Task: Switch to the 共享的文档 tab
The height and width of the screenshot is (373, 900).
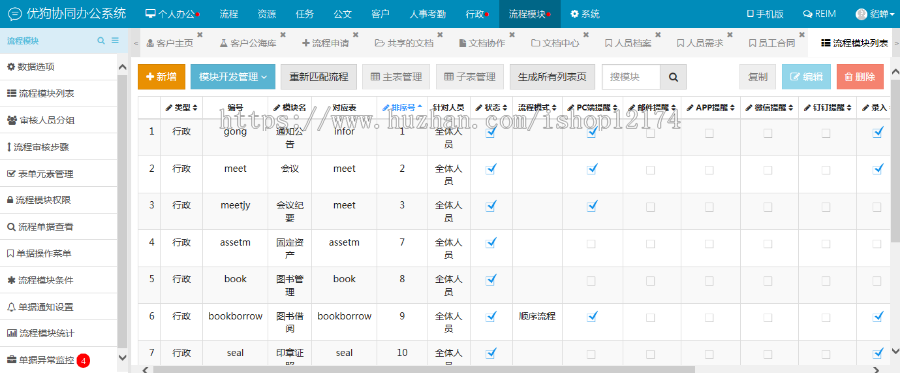Action: (x=404, y=43)
